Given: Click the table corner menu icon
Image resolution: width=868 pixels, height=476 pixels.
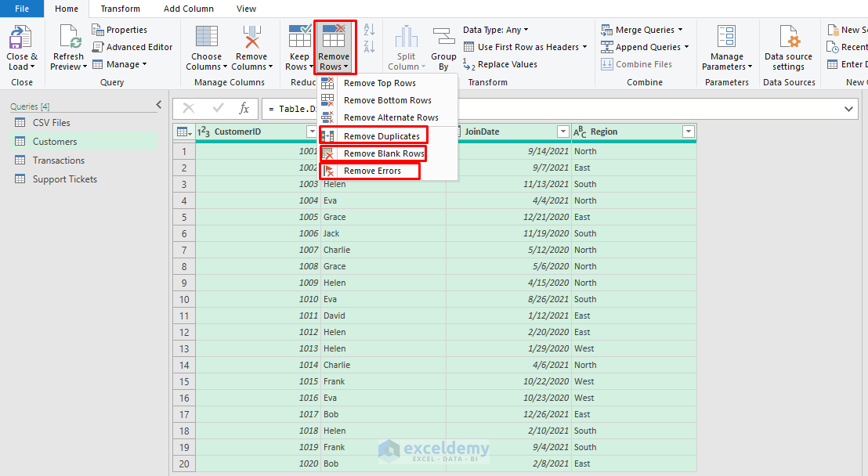Looking at the screenshot, I should 184,132.
